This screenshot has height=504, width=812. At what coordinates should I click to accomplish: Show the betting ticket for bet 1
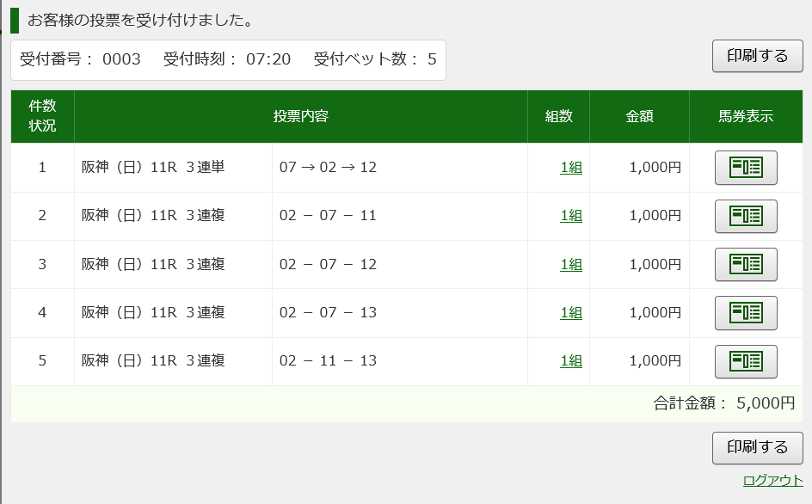pos(746,168)
